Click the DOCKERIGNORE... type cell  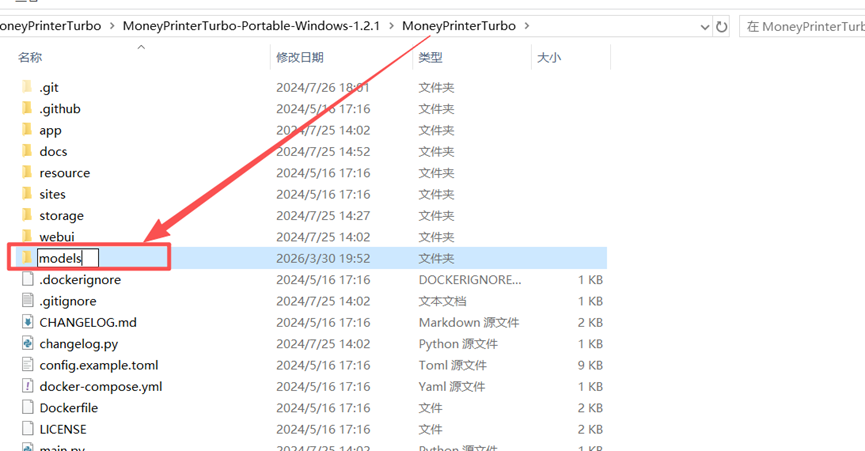pos(469,280)
